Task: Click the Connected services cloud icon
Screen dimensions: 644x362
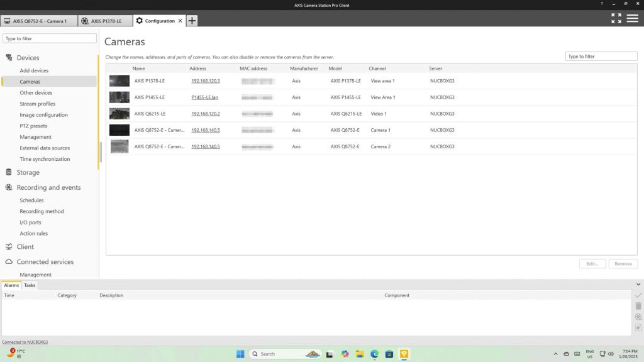Action: 9,261
